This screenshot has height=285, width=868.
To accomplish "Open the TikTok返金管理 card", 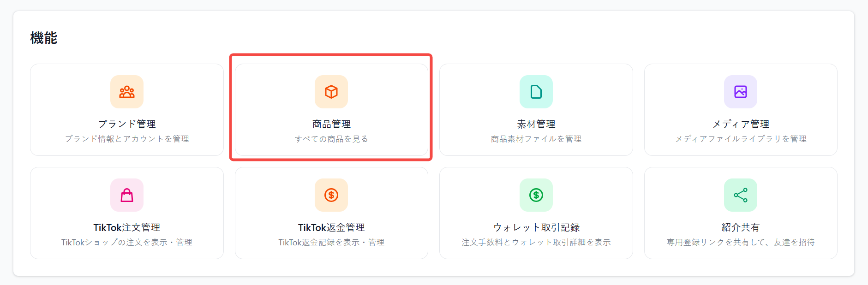I will [331, 213].
